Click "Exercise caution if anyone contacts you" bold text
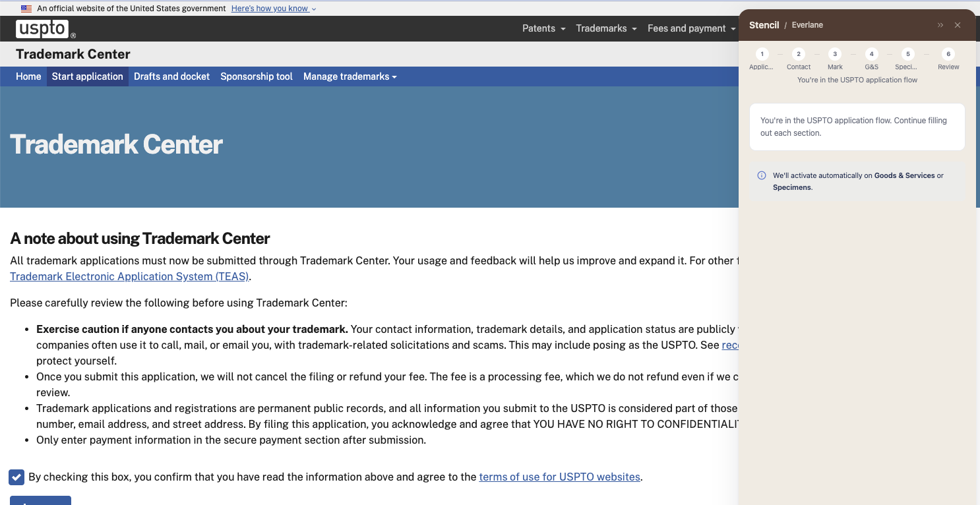Image resolution: width=980 pixels, height=505 pixels. pos(192,329)
